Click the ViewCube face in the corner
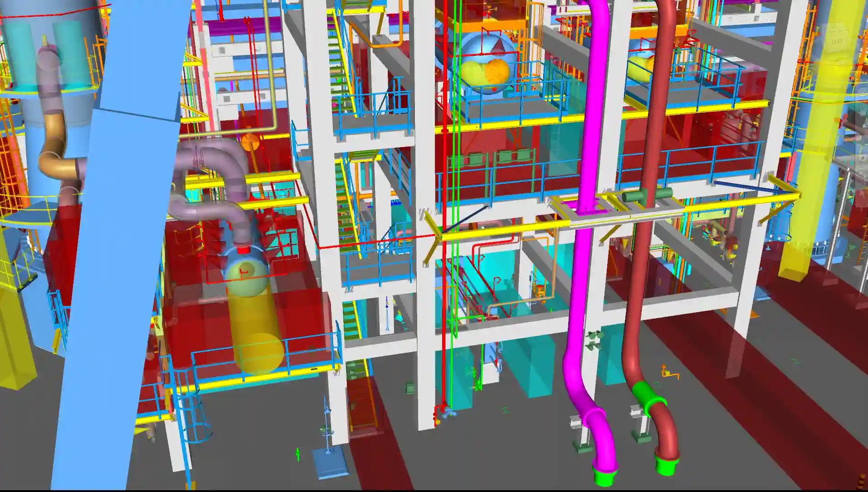This screenshot has height=492, width=868. tap(837, 40)
